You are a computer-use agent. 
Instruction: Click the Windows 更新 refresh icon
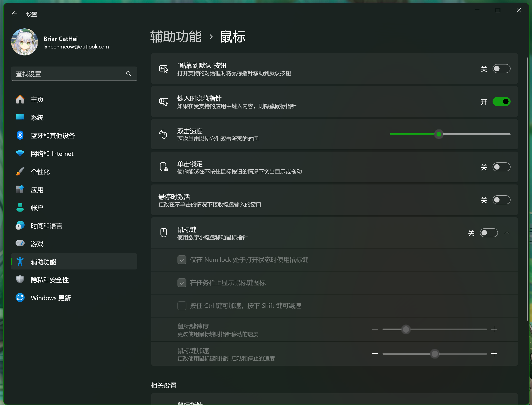click(20, 298)
